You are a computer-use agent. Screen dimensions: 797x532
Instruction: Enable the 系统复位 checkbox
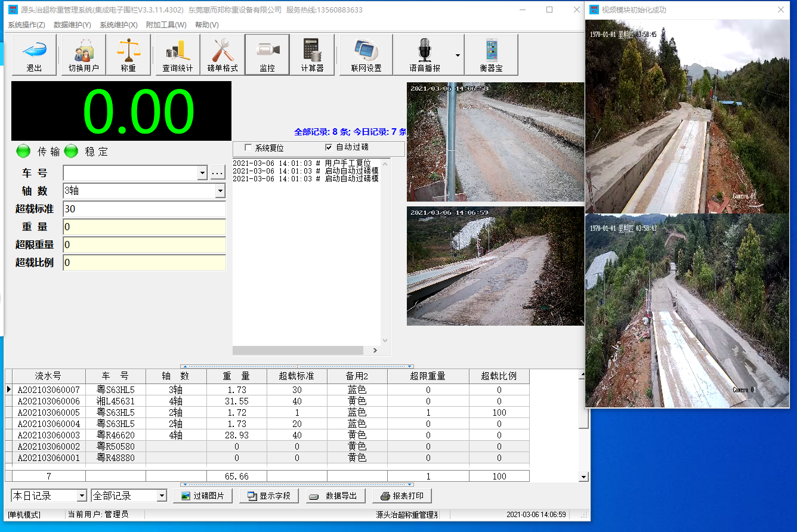pos(248,148)
